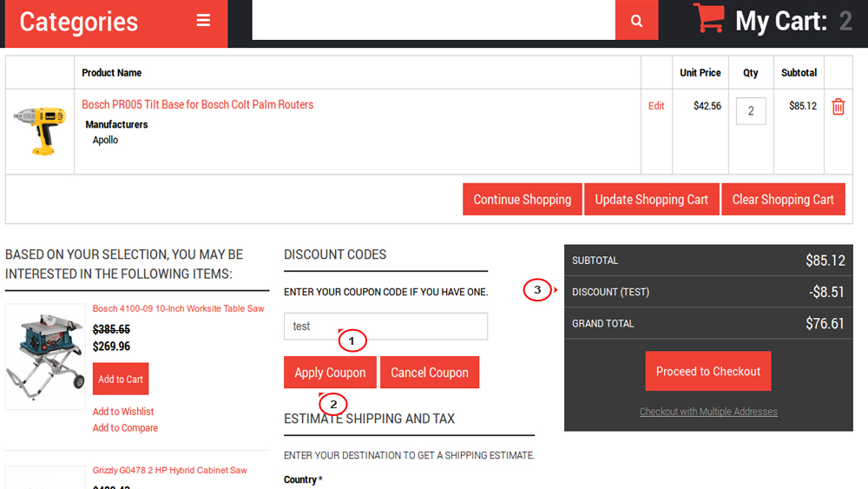Open My Cart summary text
Image resolution: width=868 pixels, height=489 pixels.
793,21
